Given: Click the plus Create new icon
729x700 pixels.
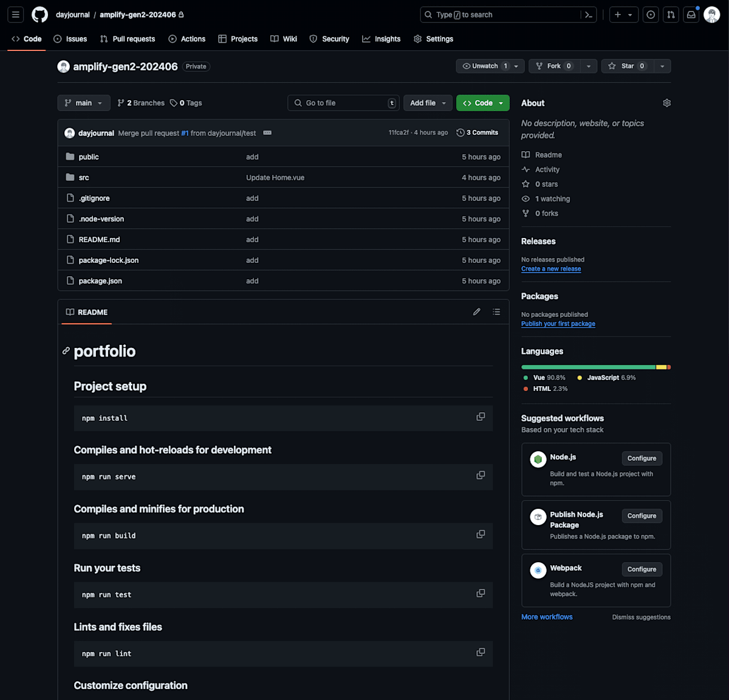Looking at the screenshot, I should point(618,15).
